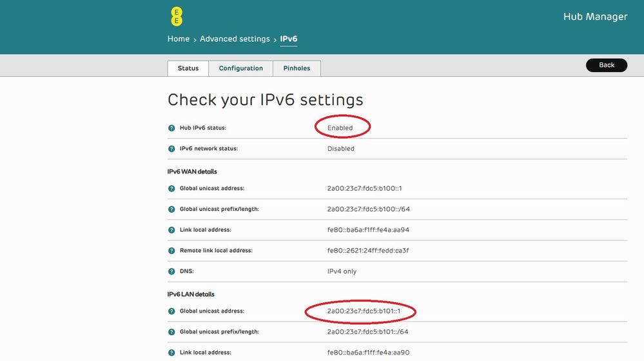Viewport: 644px width, 361px height.
Task: Open help for WAN Global unicast prefix/length
Action: pyautogui.click(x=171, y=209)
